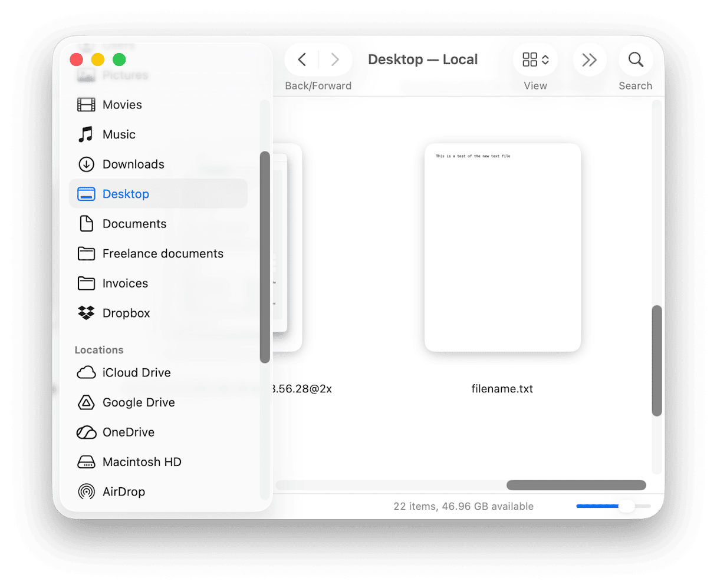Viewport: 717px width, 588px height.
Task: Click the filename.txt file name
Action: point(502,389)
